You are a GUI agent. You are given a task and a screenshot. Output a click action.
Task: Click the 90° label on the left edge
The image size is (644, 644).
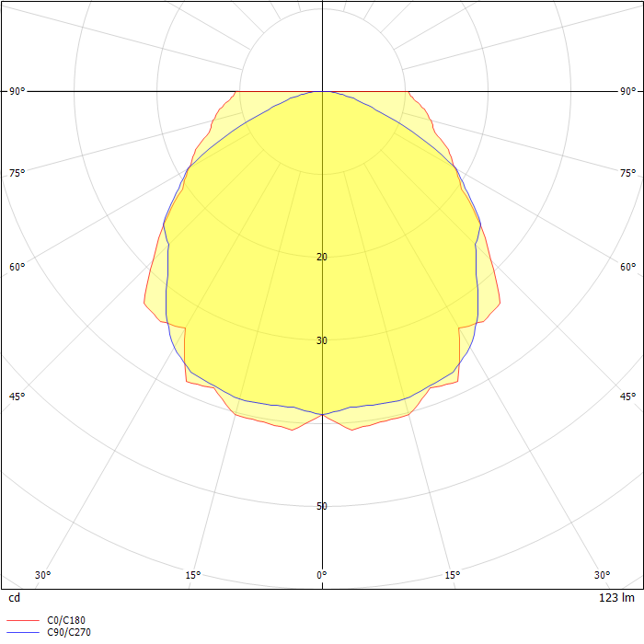[17, 91]
